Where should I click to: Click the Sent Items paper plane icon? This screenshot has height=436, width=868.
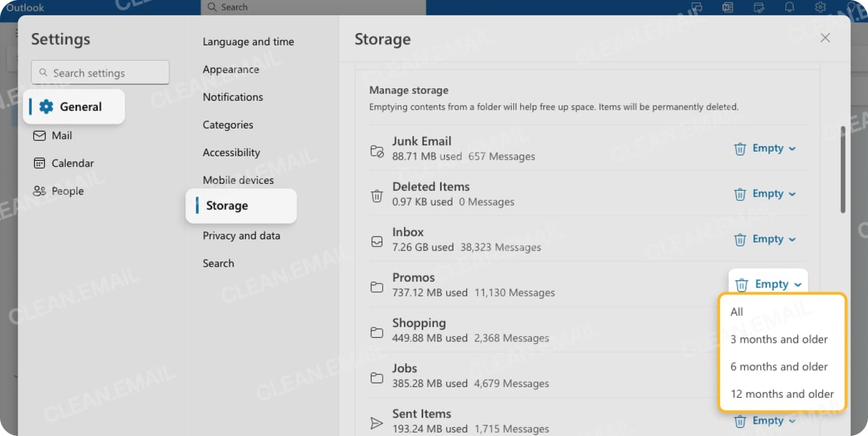(x=377, y=421)
